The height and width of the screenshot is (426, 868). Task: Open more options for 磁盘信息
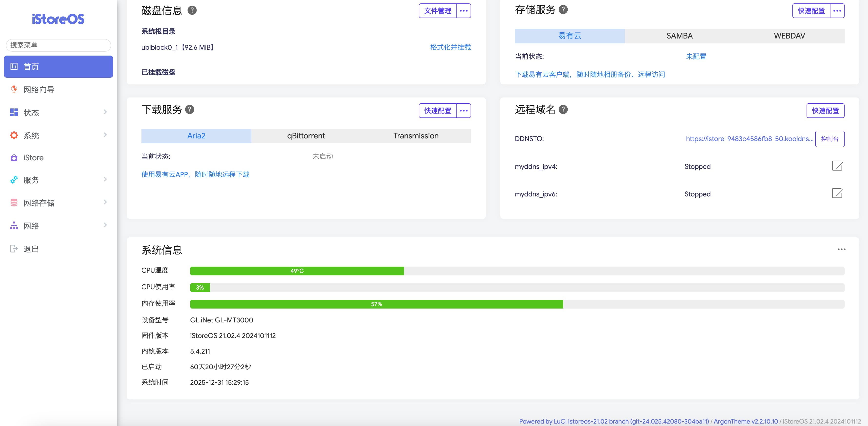463,11
